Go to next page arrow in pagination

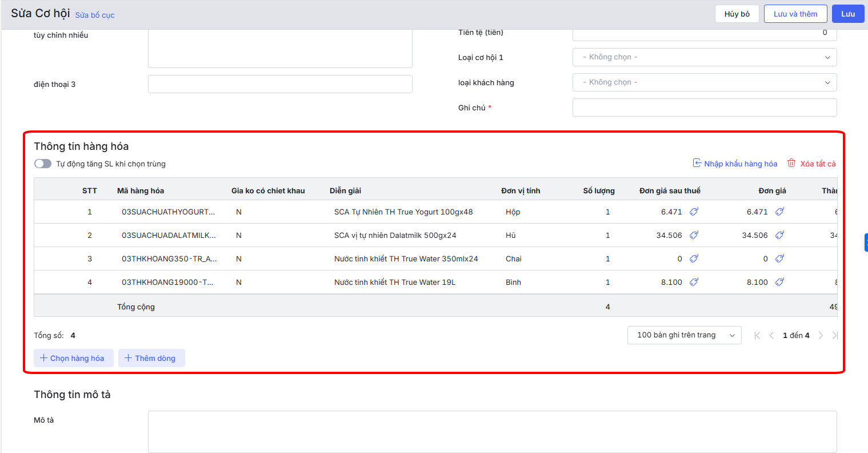coord(821,335)
